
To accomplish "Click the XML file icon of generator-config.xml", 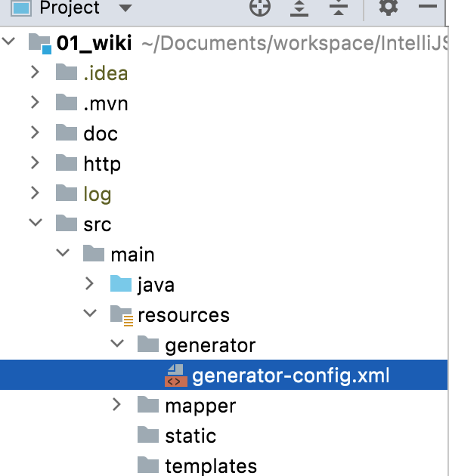I will click(175, 376).
